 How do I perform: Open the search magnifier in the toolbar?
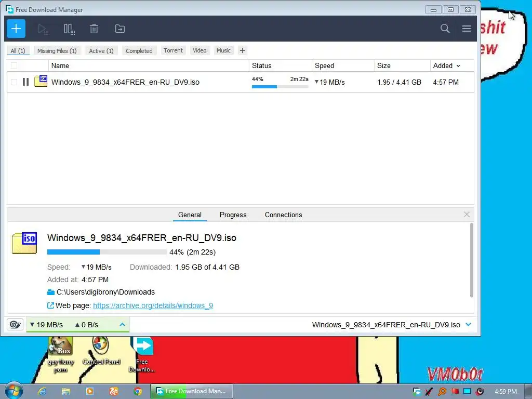pos(445,29)
